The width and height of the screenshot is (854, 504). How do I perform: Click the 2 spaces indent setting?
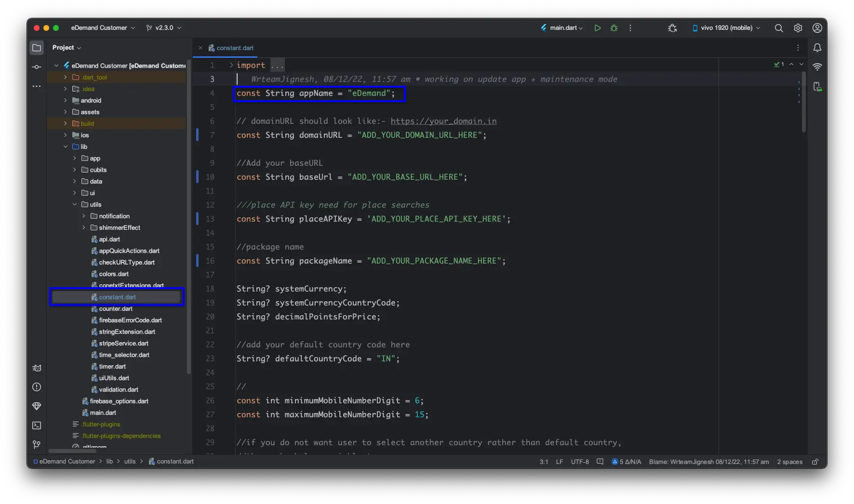[x=789, y=462]
